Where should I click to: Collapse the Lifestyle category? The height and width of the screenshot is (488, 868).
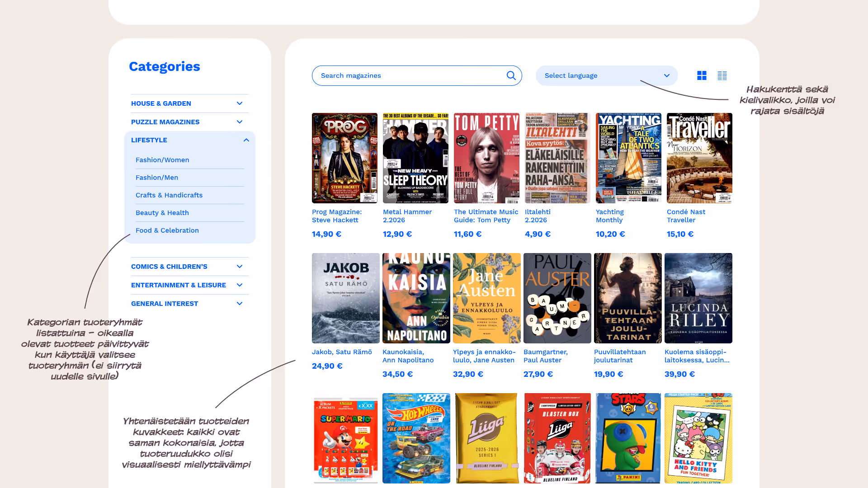pyautogui.click(x=190, y=140)
